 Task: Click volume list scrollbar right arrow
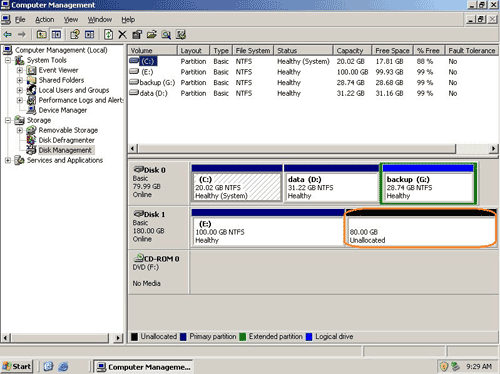click(x=494, y=149)
